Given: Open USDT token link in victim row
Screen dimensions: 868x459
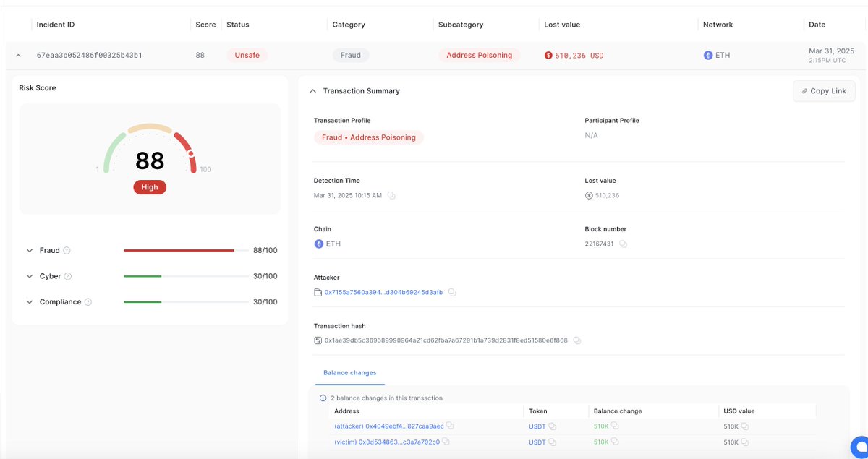Looking at the screenshot, I should coord(537,442).
